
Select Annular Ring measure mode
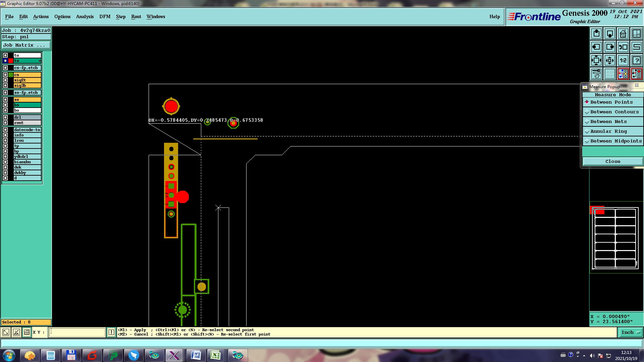pyautogui.click(x=613, y=131)
